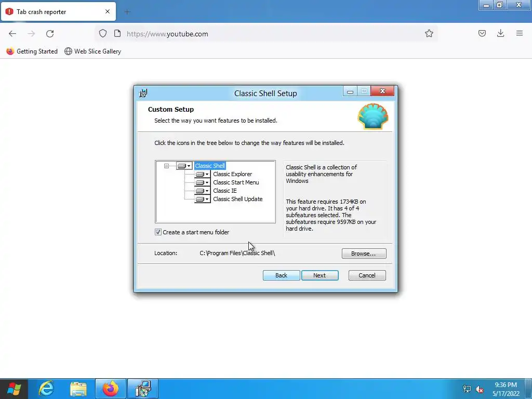Screen dimensions: 532x399
Task: Click the Classic Shell logo image
Action: (373, 116)
